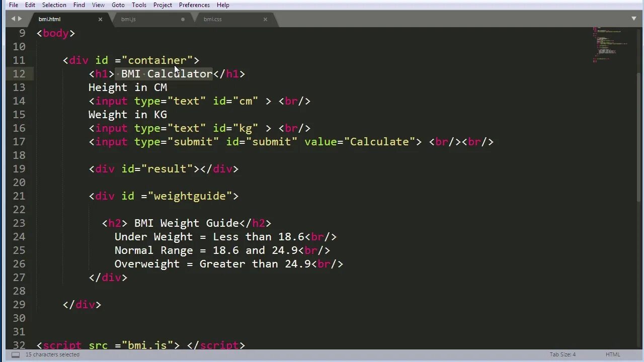Open the Project menu
The height and width of the screenshot is (362, 644).
(x=163, y=5)
